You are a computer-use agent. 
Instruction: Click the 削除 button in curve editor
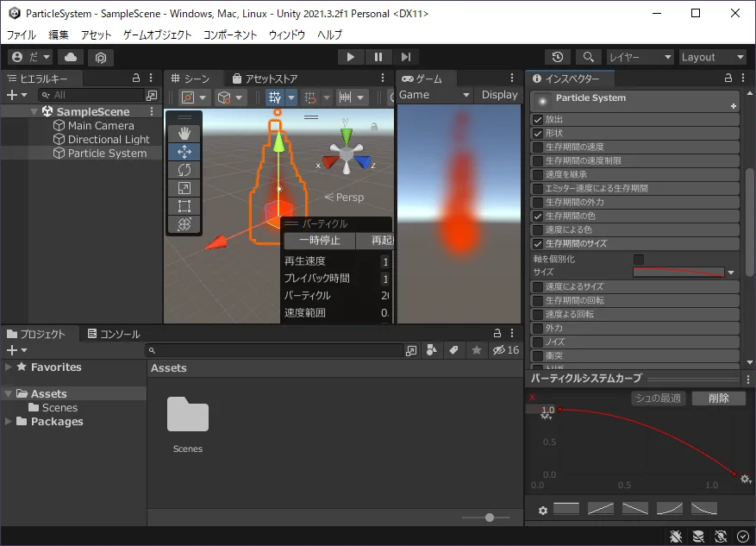point(718,398)
